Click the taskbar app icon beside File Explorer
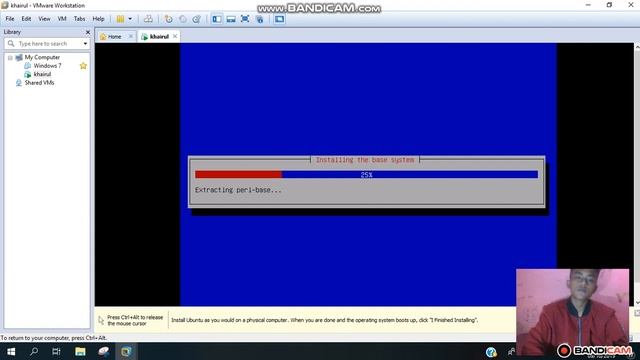Screen dimensions: 640x360 103,351
